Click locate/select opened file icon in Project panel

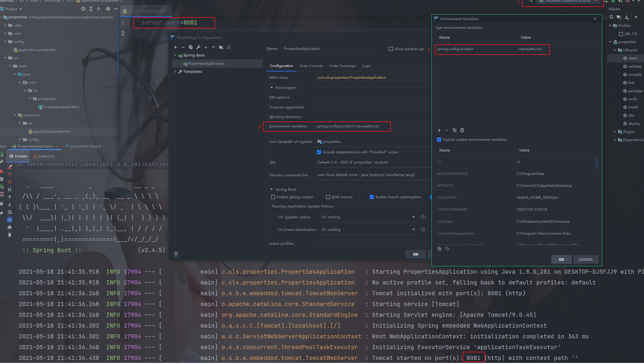[x=83, y=9]
